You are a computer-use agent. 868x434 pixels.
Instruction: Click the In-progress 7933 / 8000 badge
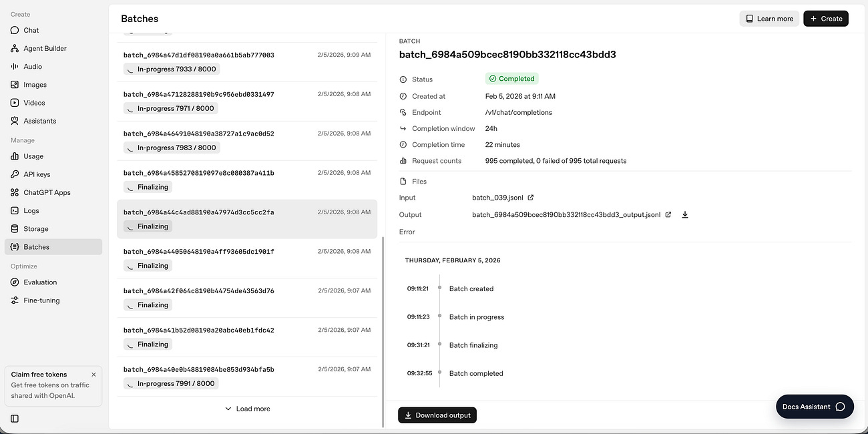(x=171, y=69)
